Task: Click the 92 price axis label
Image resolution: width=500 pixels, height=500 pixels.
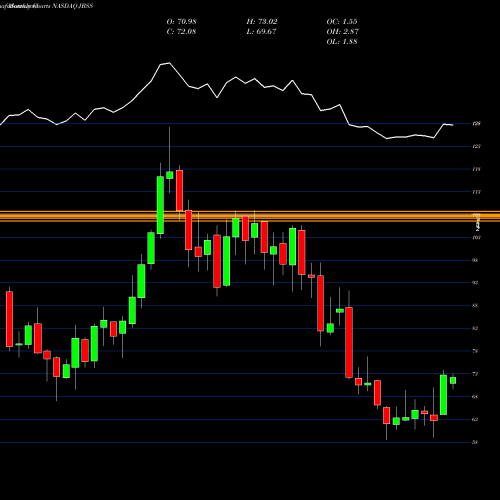Action: point(476,283)
